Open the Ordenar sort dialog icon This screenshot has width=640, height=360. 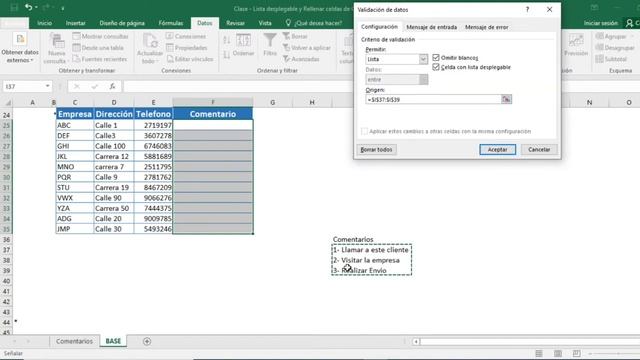pyautogui.click(x=244, y=40)
